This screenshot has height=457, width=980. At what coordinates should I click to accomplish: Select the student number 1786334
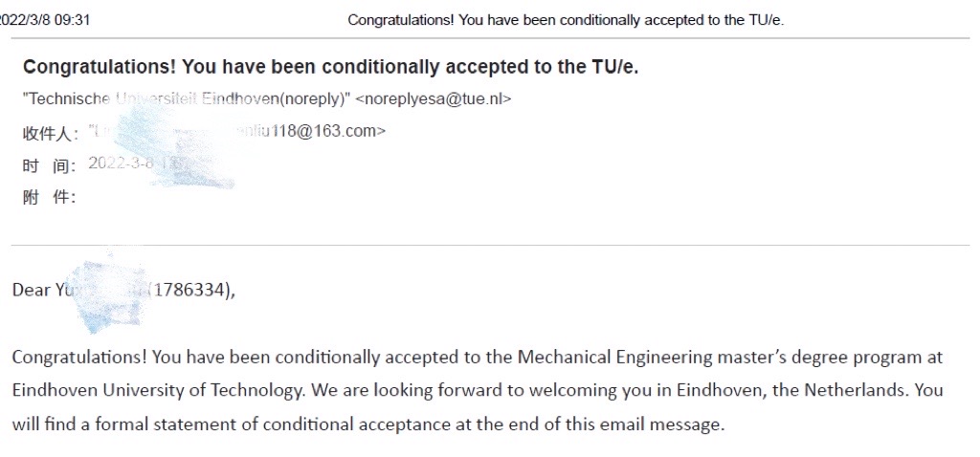click(193, 291)
